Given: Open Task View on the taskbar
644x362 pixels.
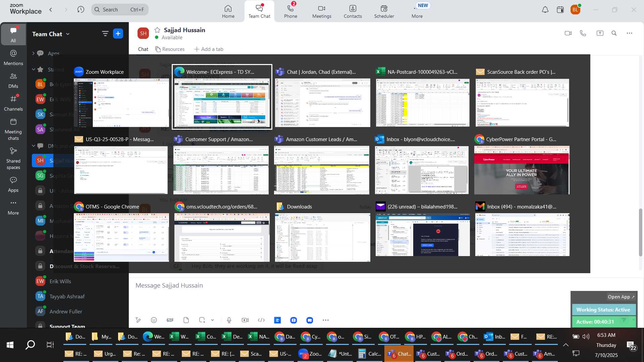Looking at the screenshot, I should point(50,345).
